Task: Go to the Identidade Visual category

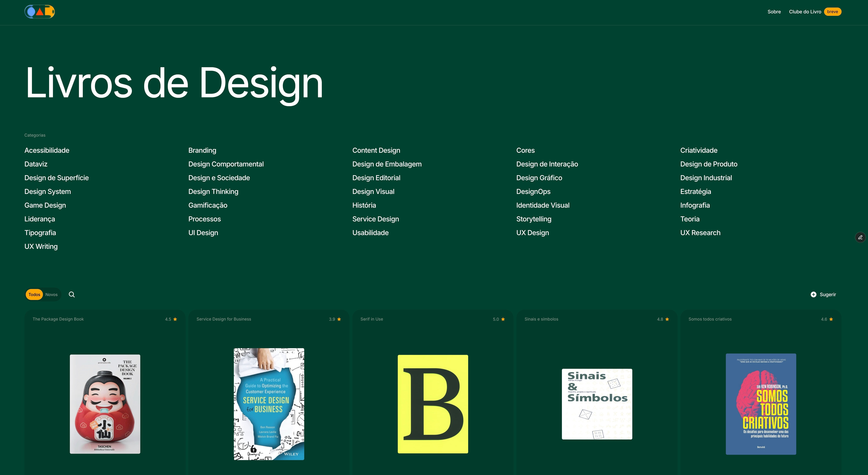Action: tap(542, 205)
